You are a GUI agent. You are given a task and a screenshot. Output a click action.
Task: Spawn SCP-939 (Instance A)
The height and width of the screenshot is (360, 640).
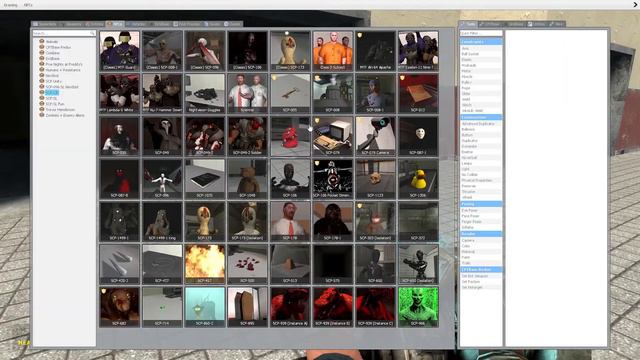[x=290, y=306]
